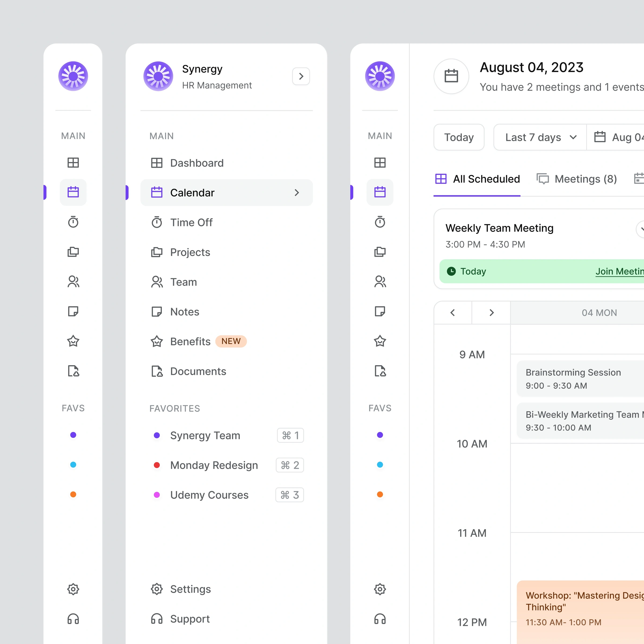
Task: Open Support headphones in leftmost collapsed sidebar
Action: (73, 619)
